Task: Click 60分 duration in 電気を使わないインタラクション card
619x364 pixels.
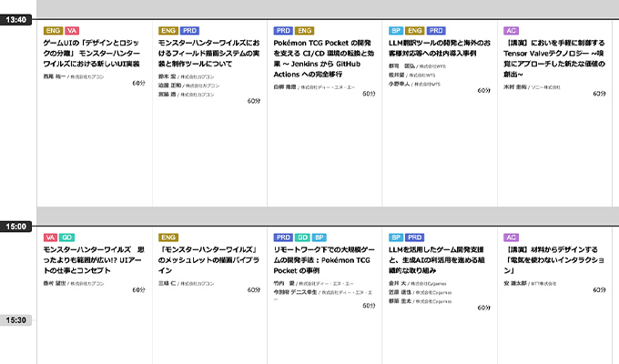Action: click(x=599, y=290)
